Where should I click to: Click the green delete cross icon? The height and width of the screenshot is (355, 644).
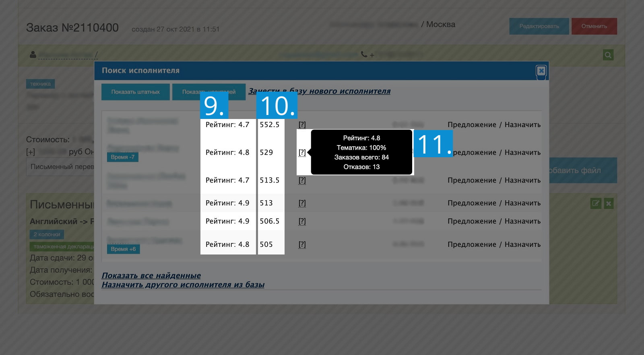(x=609, y=203)
